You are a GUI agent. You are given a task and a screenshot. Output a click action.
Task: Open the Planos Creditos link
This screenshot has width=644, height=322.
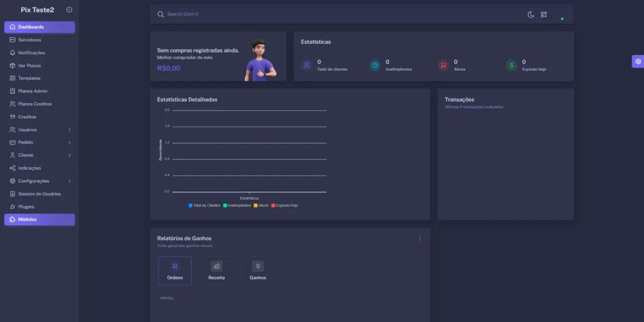point(40,104)
